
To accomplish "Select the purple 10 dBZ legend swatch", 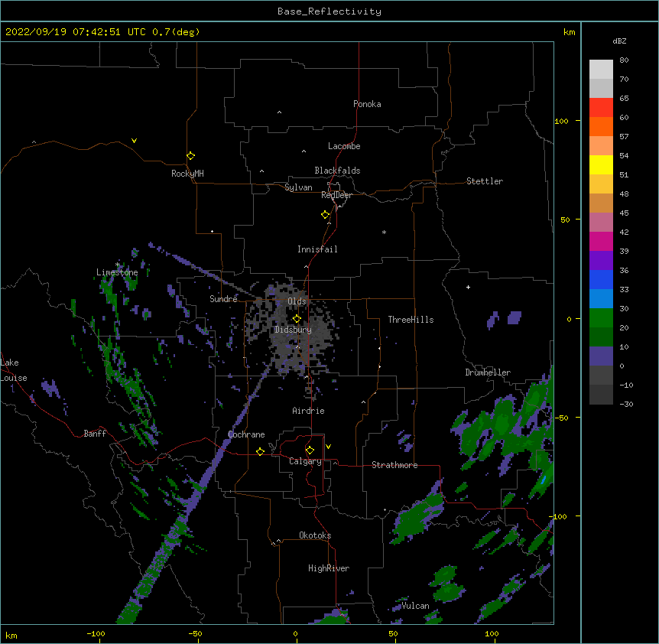I will pyautogui.click(x=601, y=356).
